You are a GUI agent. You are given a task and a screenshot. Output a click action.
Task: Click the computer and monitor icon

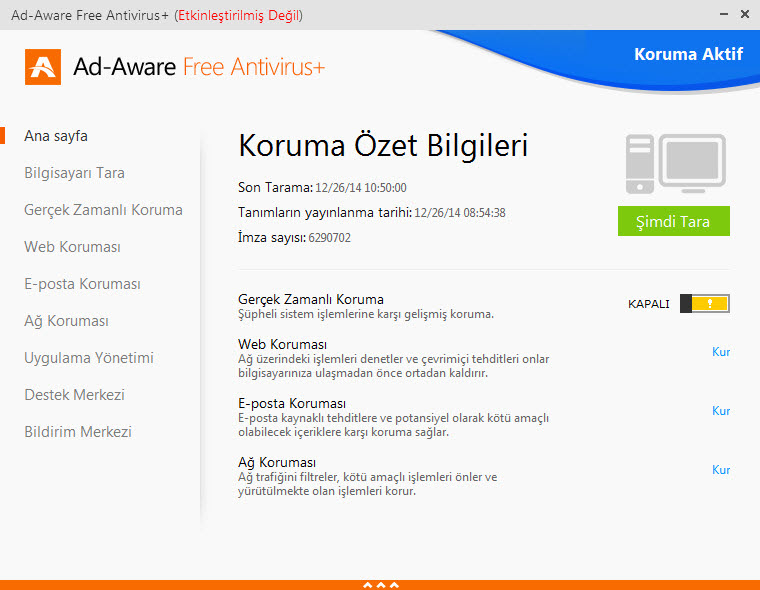(676, 164)
